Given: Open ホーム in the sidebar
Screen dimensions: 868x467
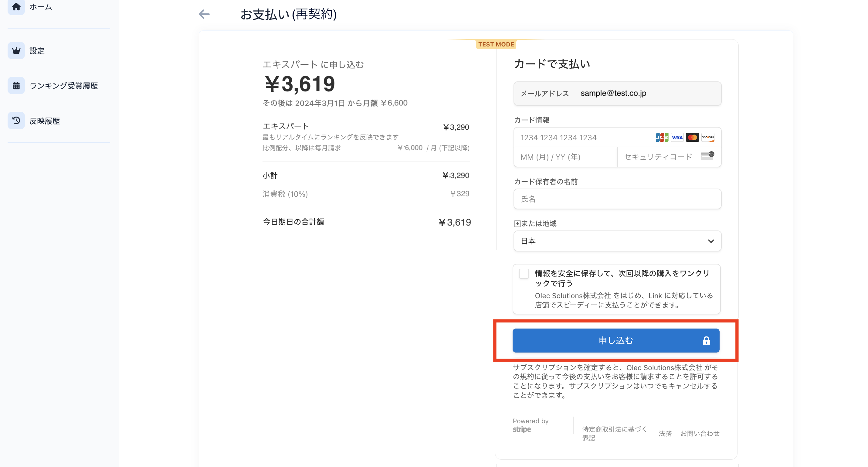Looking at the screenshot, I should pyautogui.click(x=40, y=7).
